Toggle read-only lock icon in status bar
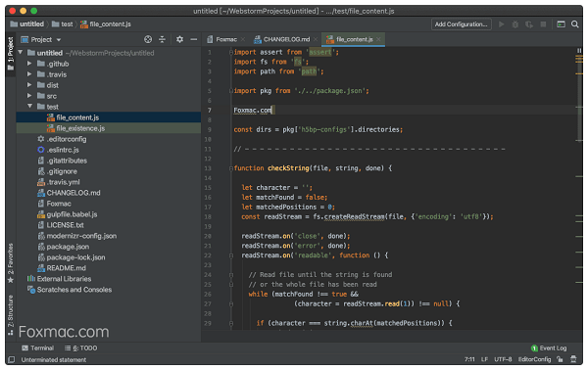This screenshot has width=588, height=370. [x=560, y=359]
